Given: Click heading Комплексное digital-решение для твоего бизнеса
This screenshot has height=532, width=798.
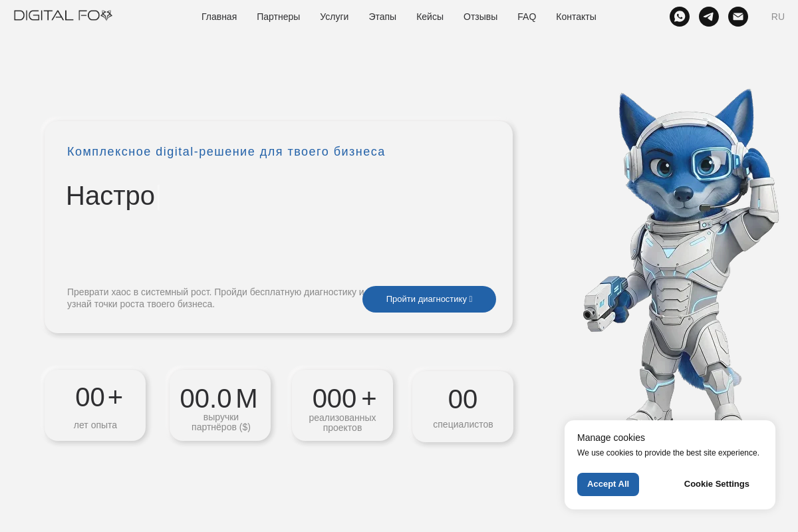Looking at the screenshot, I should 226,152.
